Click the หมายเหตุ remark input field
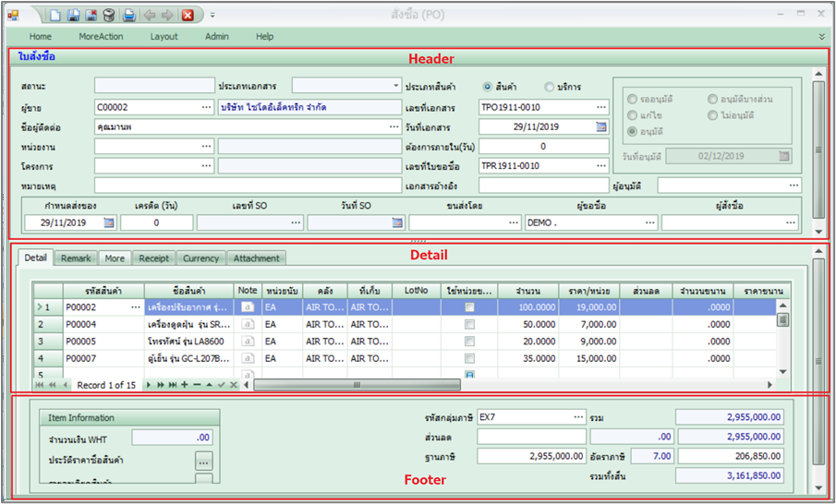836x504 pixels. pyautogui.click(x=248, y=186)
